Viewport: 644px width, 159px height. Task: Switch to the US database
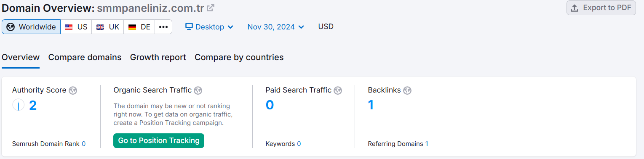[76, 27]
